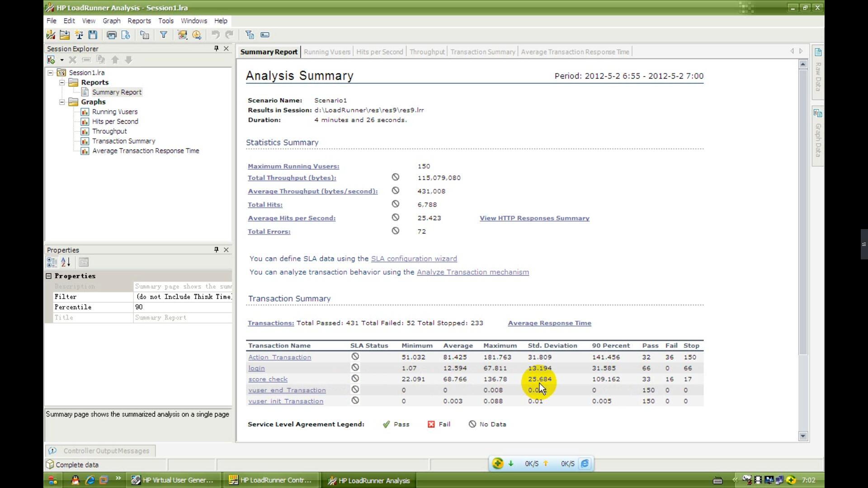This screenshot has height=488, width=868.
Task: Open the Controller Output Messages tab
Action: pyautogui.click(x=100, y=451)
